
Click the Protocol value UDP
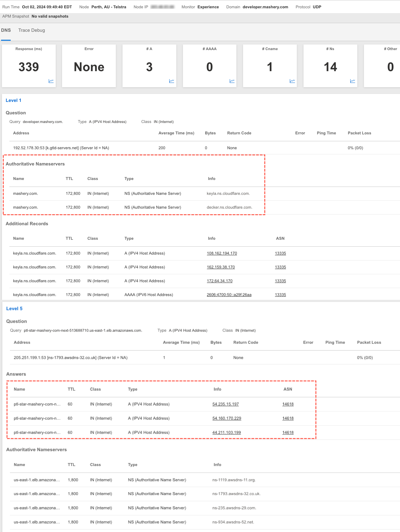(317, 7)
